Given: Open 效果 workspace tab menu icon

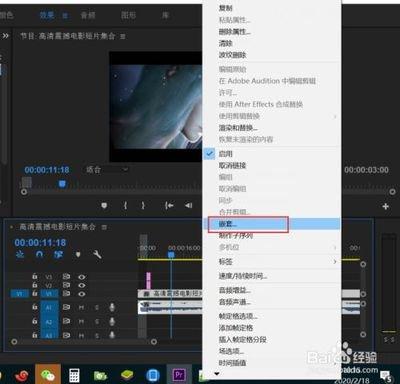Looking at the screenshot, I should point(65,16).
